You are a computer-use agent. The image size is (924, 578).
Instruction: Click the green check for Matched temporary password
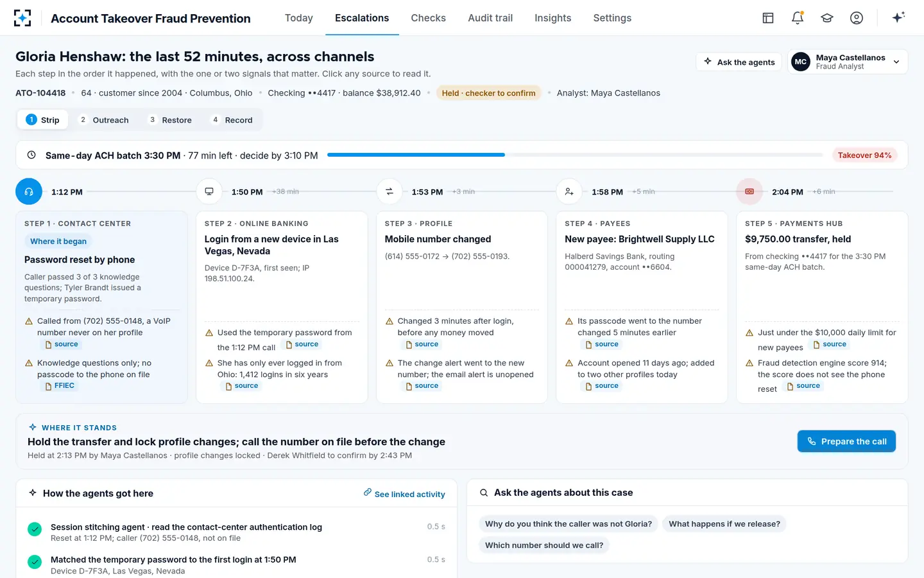pos(35,562)
